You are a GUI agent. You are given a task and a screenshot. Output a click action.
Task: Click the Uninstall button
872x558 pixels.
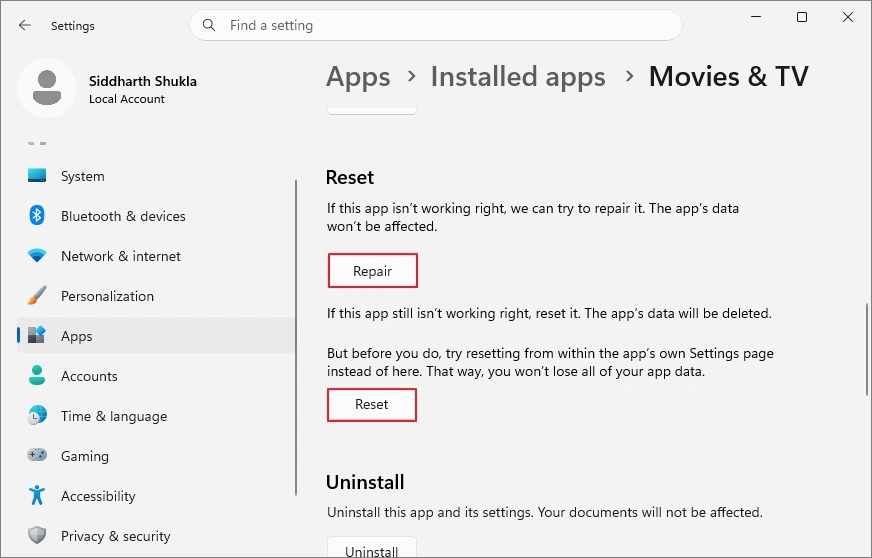tap(371, 547)
